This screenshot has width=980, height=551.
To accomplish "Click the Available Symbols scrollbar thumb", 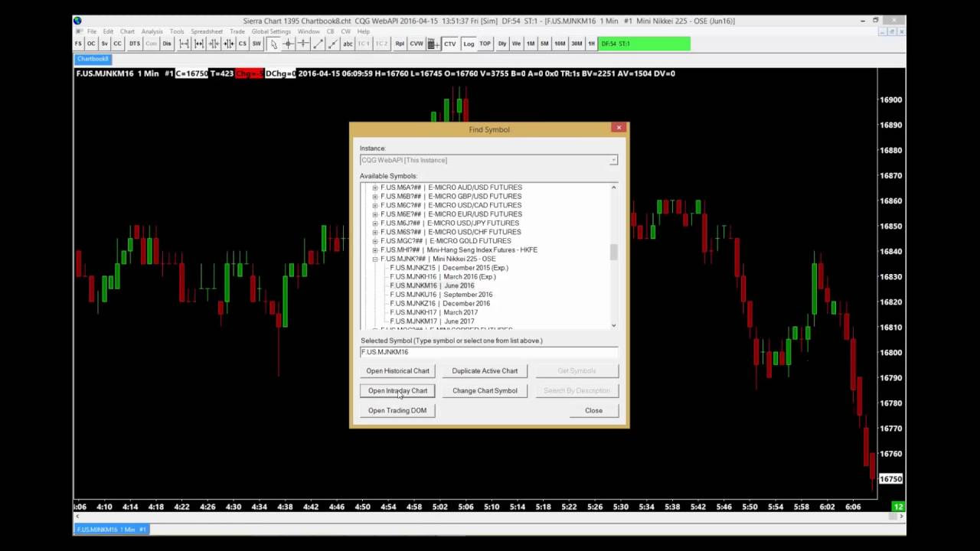I will point(613,253).
